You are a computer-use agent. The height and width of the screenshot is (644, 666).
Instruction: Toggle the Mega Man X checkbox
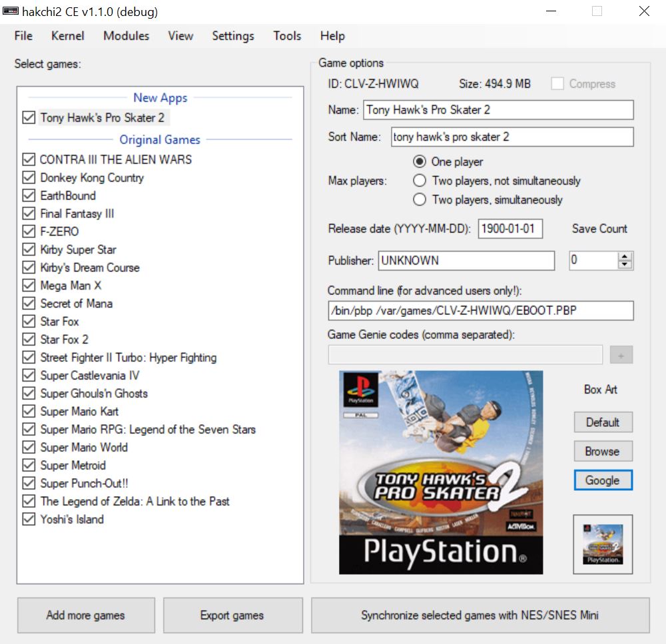29,285
